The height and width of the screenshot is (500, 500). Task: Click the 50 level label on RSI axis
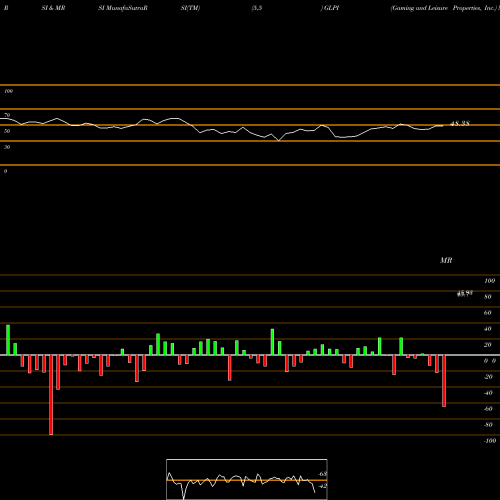tap(7, 131)
